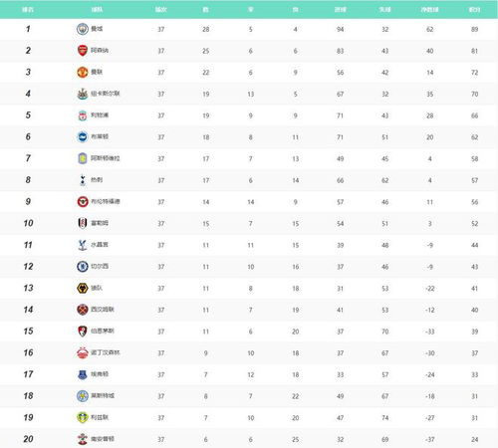Click the goal difference column header

(429, 9)
